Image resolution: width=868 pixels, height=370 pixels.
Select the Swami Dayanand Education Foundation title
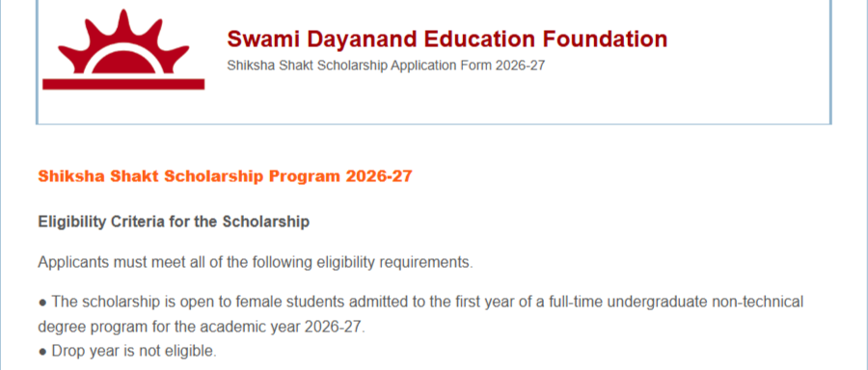coord(448,39)
